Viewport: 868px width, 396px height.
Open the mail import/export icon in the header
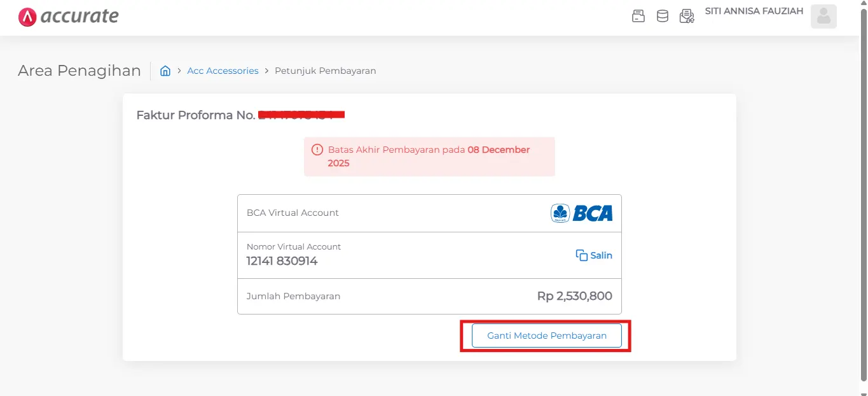[687, 15]
